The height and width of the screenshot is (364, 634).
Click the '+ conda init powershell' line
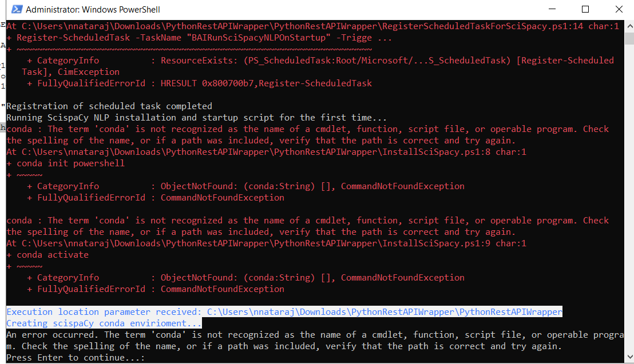[x=65, y=163]
